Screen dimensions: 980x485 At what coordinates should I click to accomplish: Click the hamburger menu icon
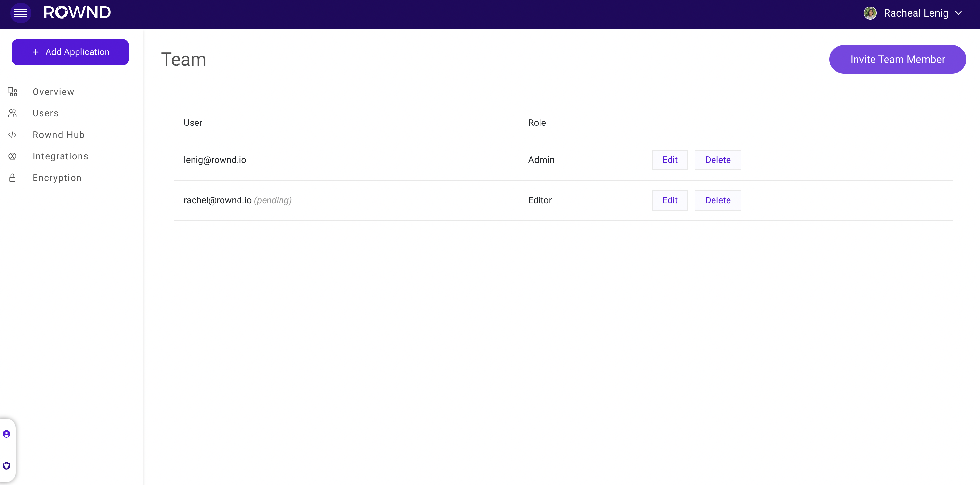click(21, 13)
